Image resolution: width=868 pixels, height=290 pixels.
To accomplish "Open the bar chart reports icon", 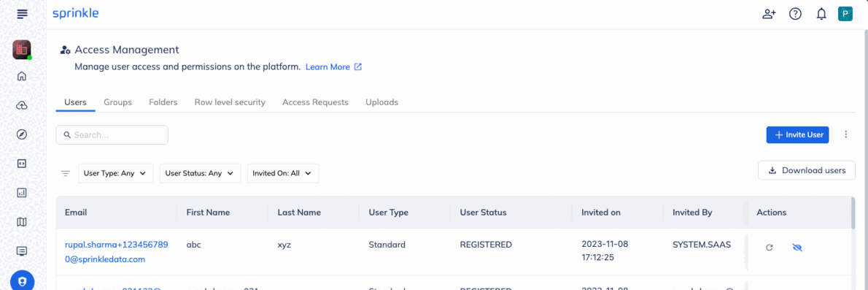I will (22, 193).
